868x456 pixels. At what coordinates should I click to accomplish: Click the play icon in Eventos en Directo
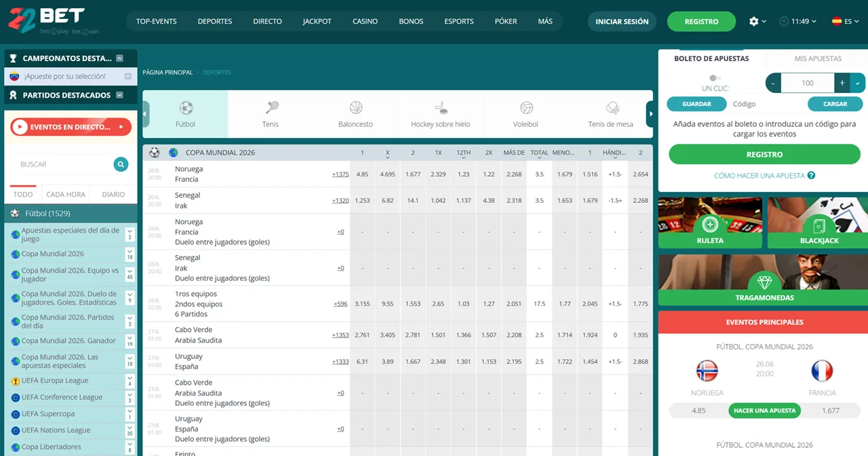tap(20, 127)
